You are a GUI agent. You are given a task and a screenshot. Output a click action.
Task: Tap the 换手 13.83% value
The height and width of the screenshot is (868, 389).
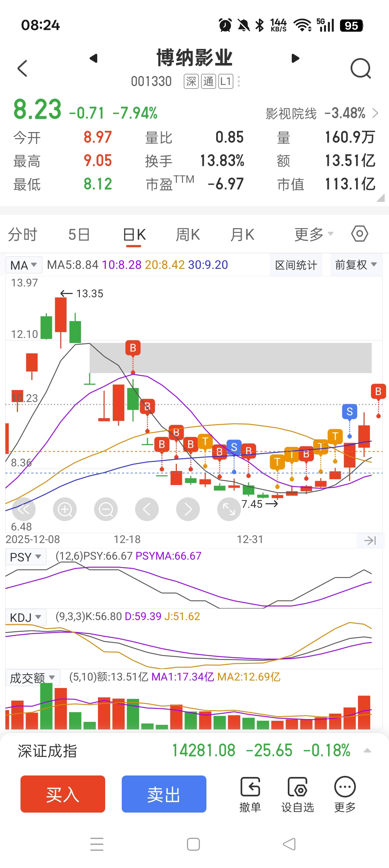222,161
